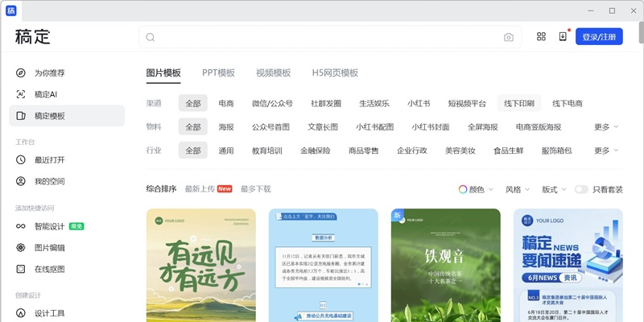Click the 最近打开 clock icon
The height and width of the screenshot is (322, 644).
(x=21, y=159)
